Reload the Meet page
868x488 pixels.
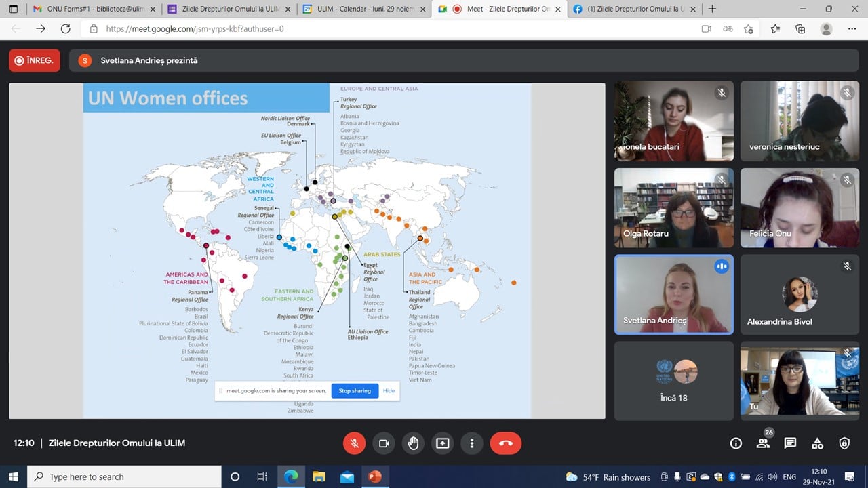[66, 28]
